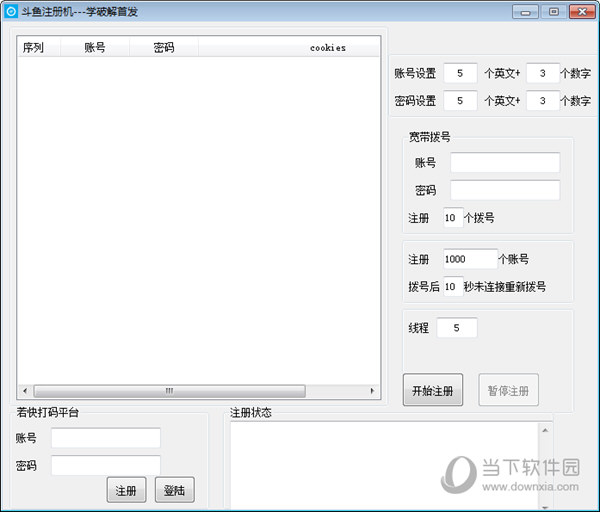Click 若快打码平台 密码 input field
Image resolution: width=600 pixels, height=512 pixels.
click(106, 465)
